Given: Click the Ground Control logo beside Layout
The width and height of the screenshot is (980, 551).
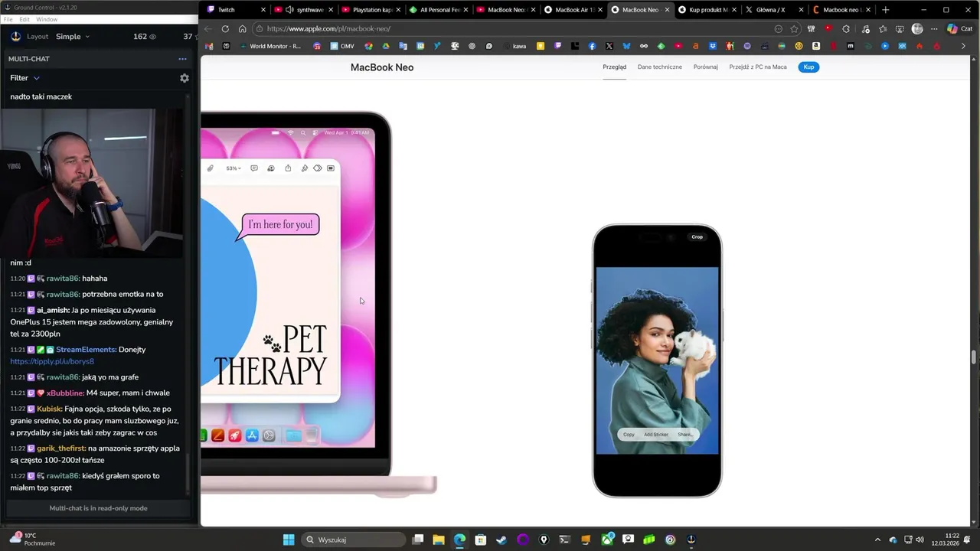Looking at the screenshot, I should [16, 37].
